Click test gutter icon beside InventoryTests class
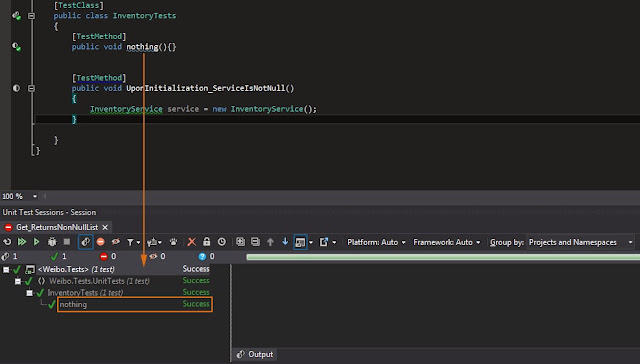 click(x=16, y=16)
